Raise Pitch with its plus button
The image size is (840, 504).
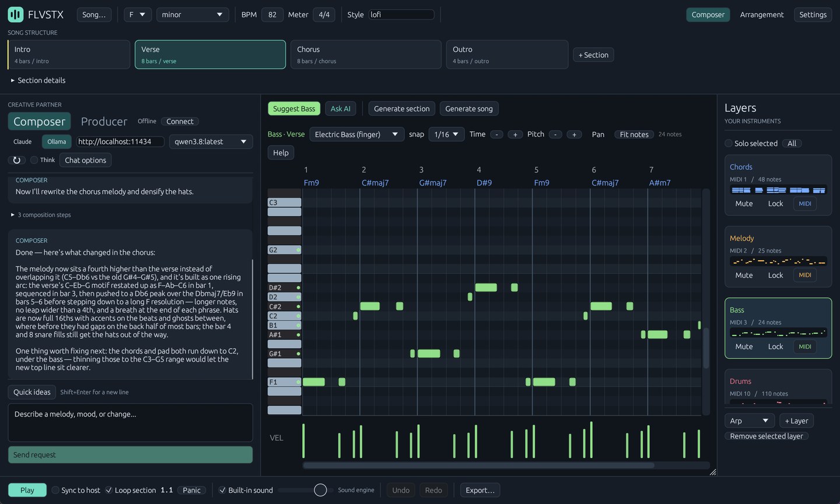[574, 135]
